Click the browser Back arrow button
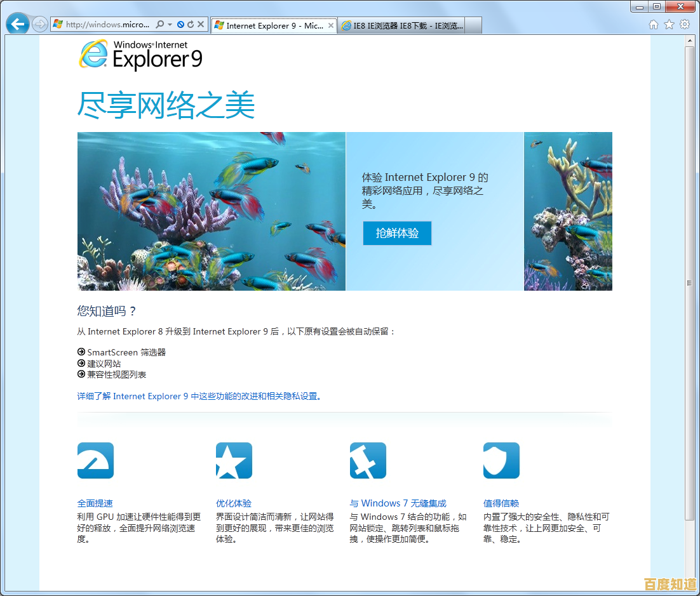This screenshot has width=700, height=596. (x=18, y=25)
